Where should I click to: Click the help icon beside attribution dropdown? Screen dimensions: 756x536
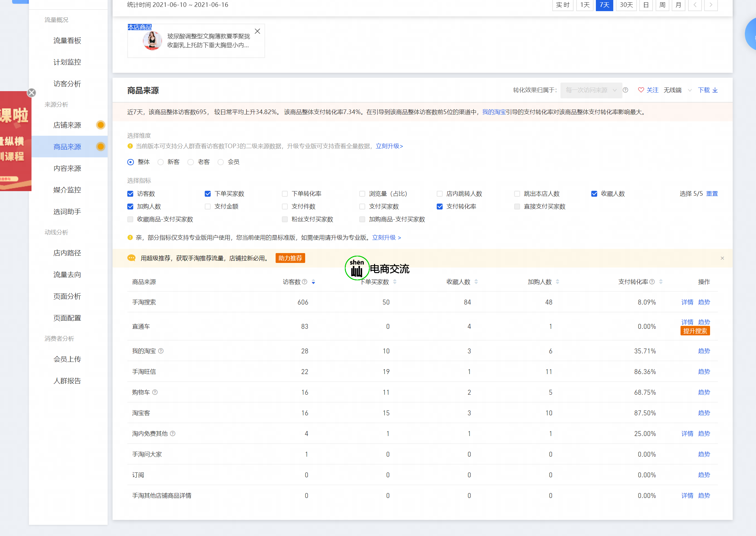[625, 90]
